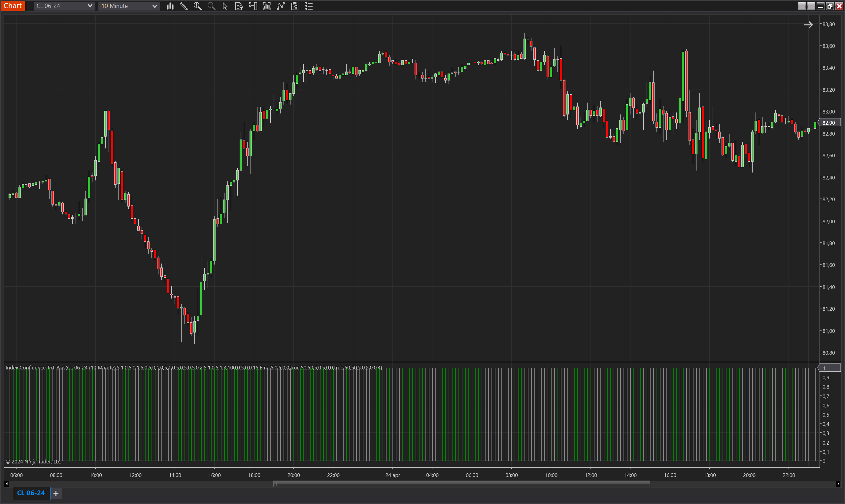Click the orange Chart window label
The image size is (845, 504).
(x=13, y=6)
